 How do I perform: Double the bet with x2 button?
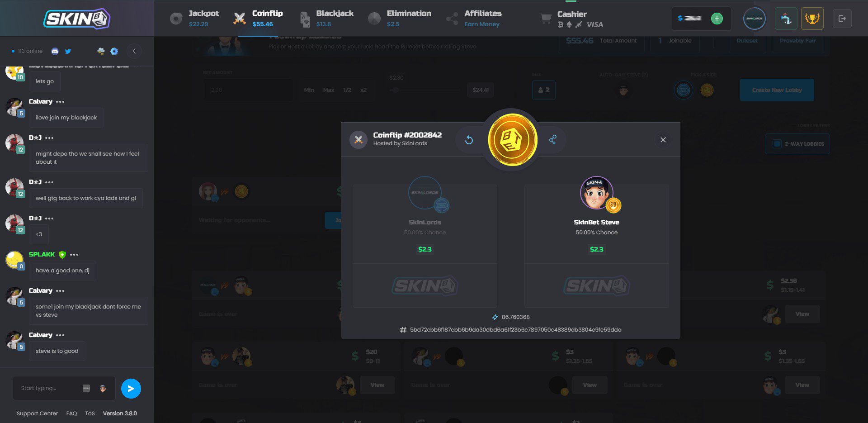[x=363, y=90]
